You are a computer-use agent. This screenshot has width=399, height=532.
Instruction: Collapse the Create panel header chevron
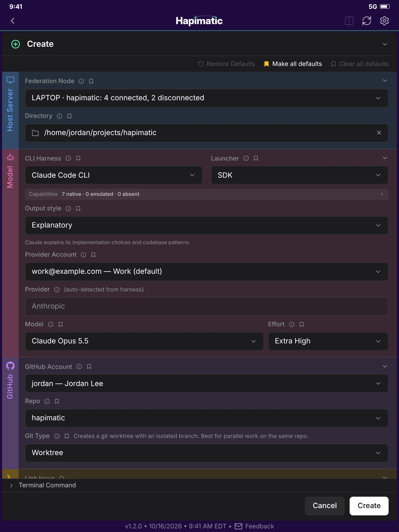click(385, 44)
